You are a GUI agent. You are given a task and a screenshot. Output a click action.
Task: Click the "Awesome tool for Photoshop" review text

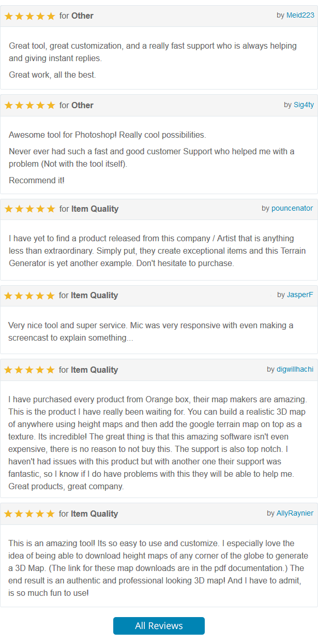(107, 135)
